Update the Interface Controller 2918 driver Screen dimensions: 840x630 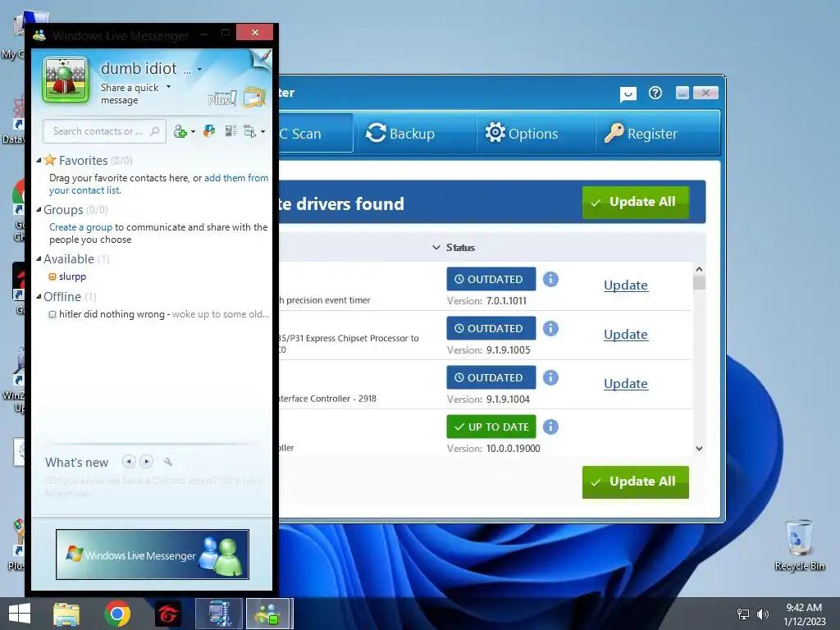point(626,384)
